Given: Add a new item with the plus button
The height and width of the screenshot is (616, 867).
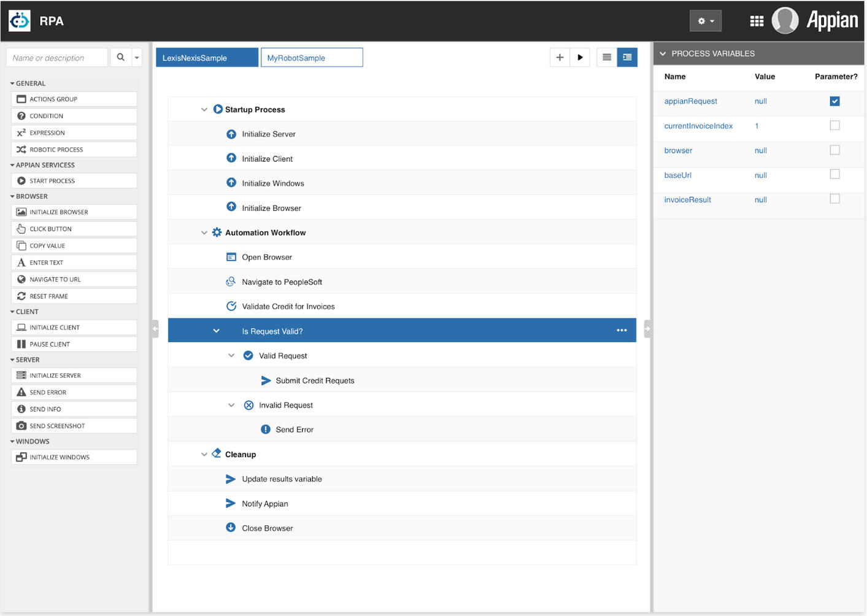Looking at the screenshot, I should click(x=559, y=57).
